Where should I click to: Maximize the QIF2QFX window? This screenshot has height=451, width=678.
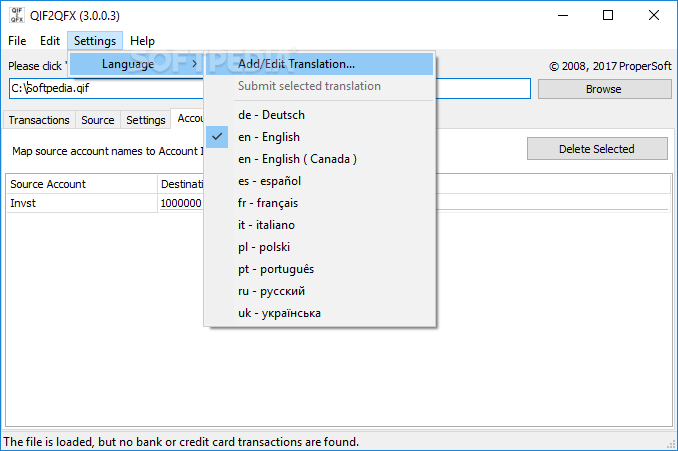click(608, 16)
